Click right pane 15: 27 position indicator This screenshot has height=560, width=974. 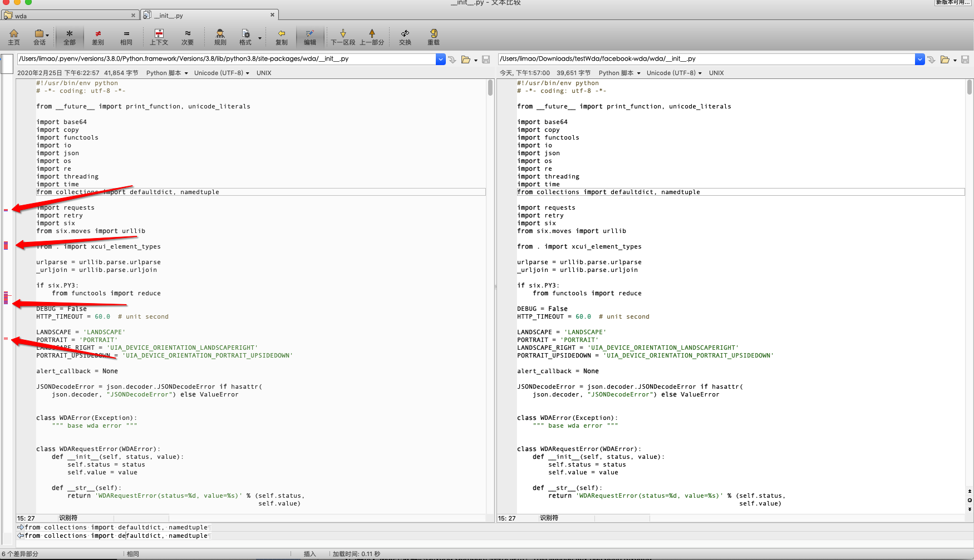click(x=507, y=518)
